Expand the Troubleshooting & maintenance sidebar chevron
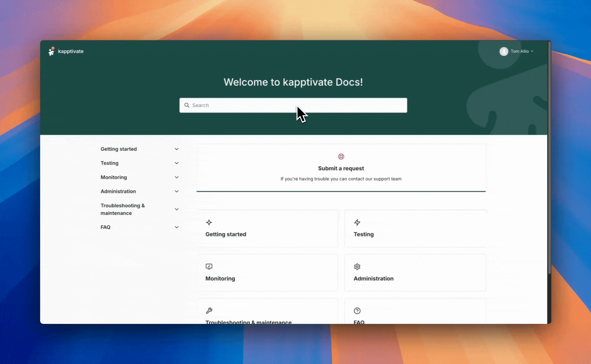591x364 pixels. click(177, 209)
